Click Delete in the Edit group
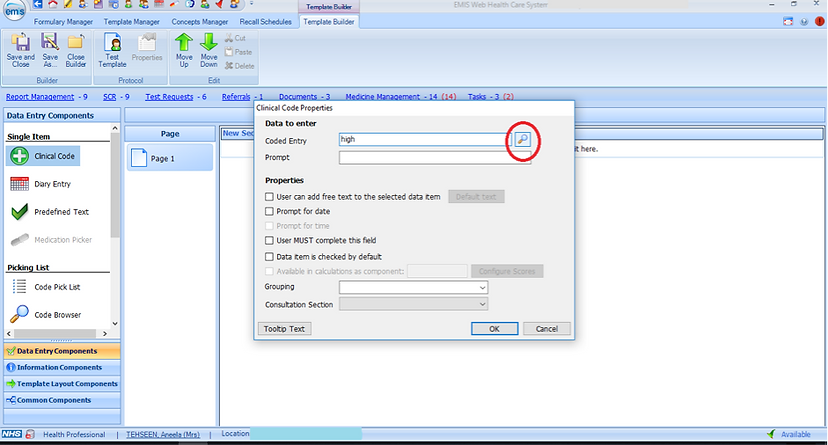The height and width of the screenshot is (445, 828). click(240, 66)
